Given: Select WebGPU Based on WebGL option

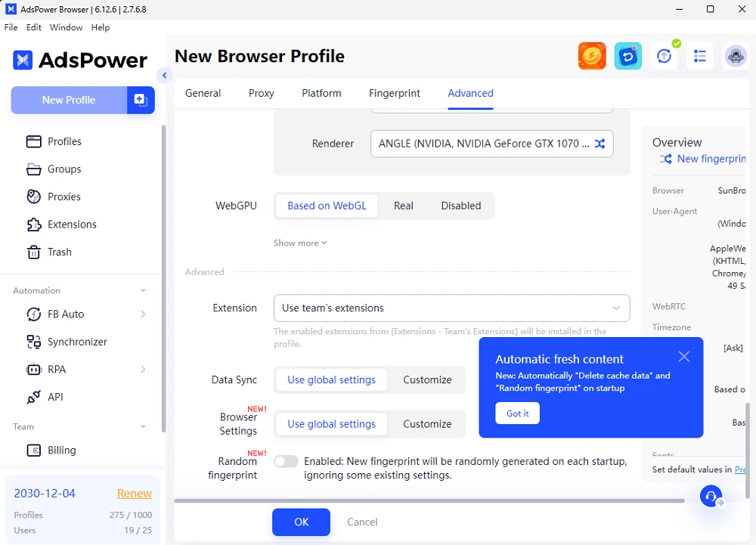Looking at the screenshot, I should (327, 206).
